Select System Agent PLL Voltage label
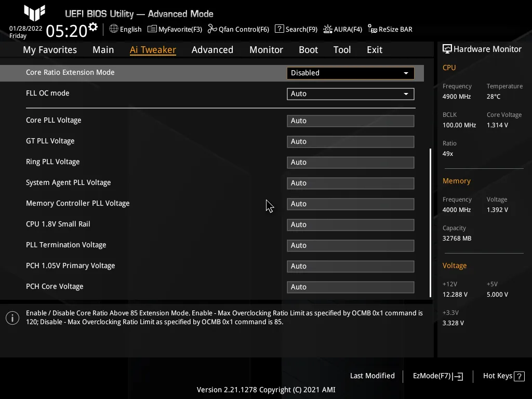The image size is (532, 399). point(69,182)
